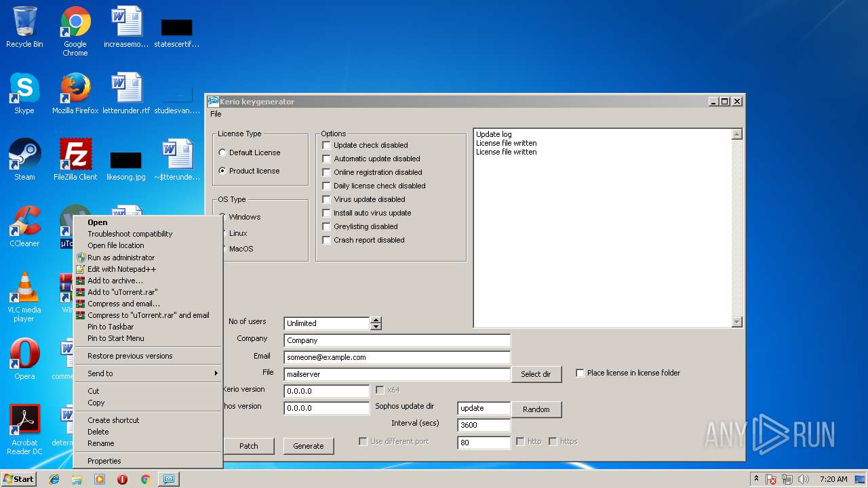Launch Steam from the desktop
Screen dimensions: 868x488
pyautogui.click(x=24, y=160)
